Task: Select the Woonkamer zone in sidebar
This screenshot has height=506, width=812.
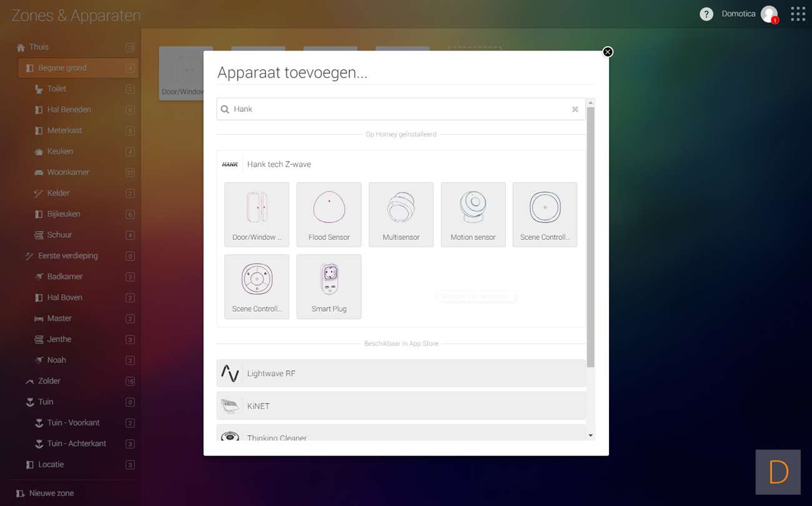Action: (x=68, y=172)
